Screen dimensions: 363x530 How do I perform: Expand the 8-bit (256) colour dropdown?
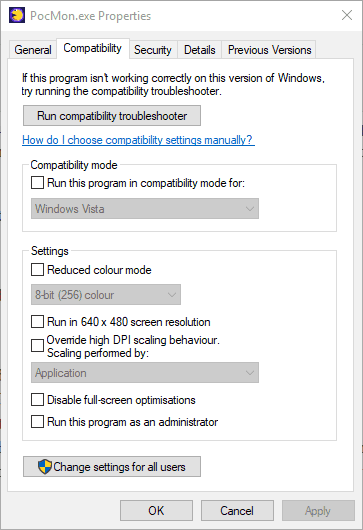(x=106, y=295)
